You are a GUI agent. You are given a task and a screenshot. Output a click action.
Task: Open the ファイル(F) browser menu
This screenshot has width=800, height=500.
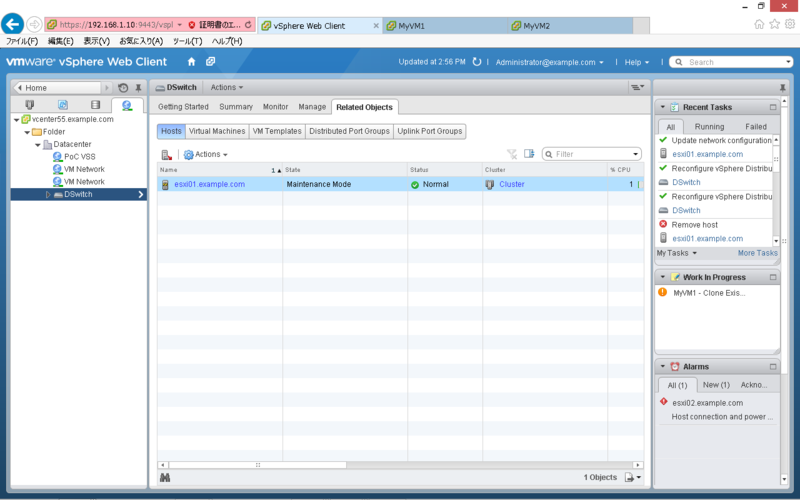pos(22,41)
